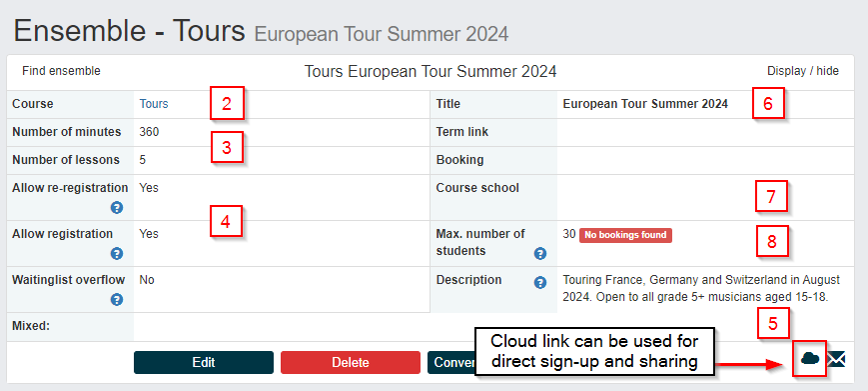Image resolution: width=868 pixels, height=391 pixels.
Task: Click the partially hidden Convert button
Action: point(451,363)
